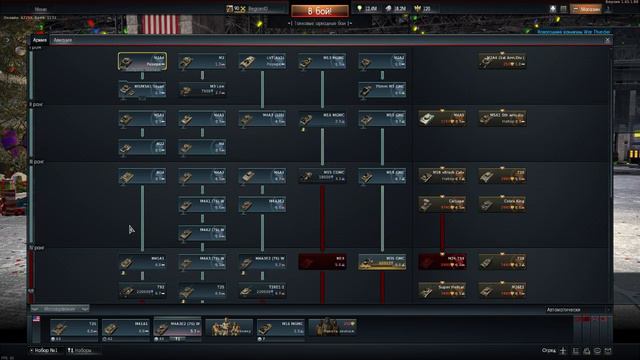Select M4A3E2 (76) W crew slot in lineup
The height and width of the screenshot is (360, 640).
pos(178,328)
